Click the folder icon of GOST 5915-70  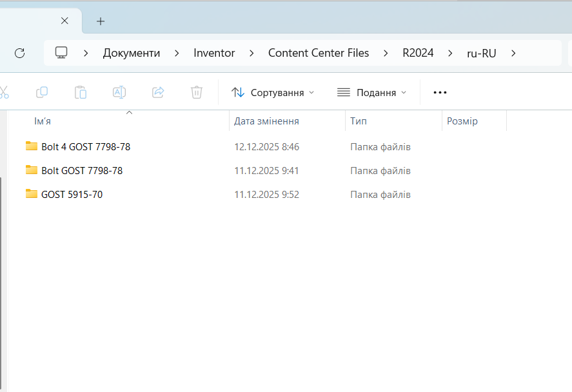32,193
